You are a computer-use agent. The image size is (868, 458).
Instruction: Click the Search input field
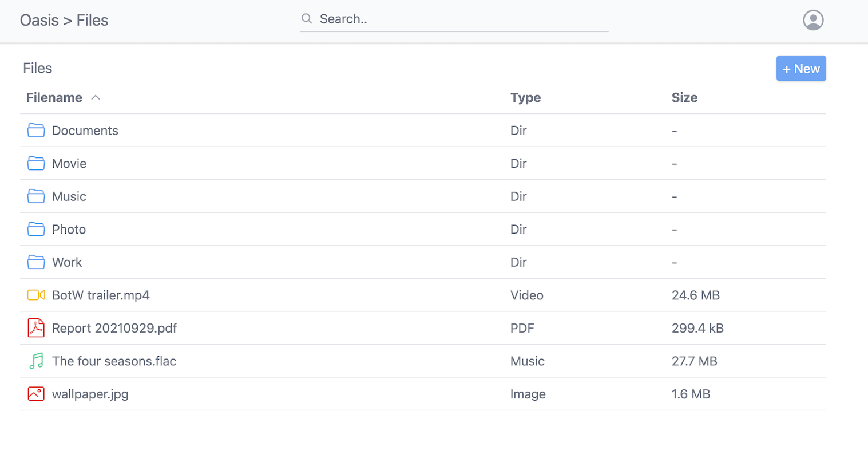tap(452, 18)
